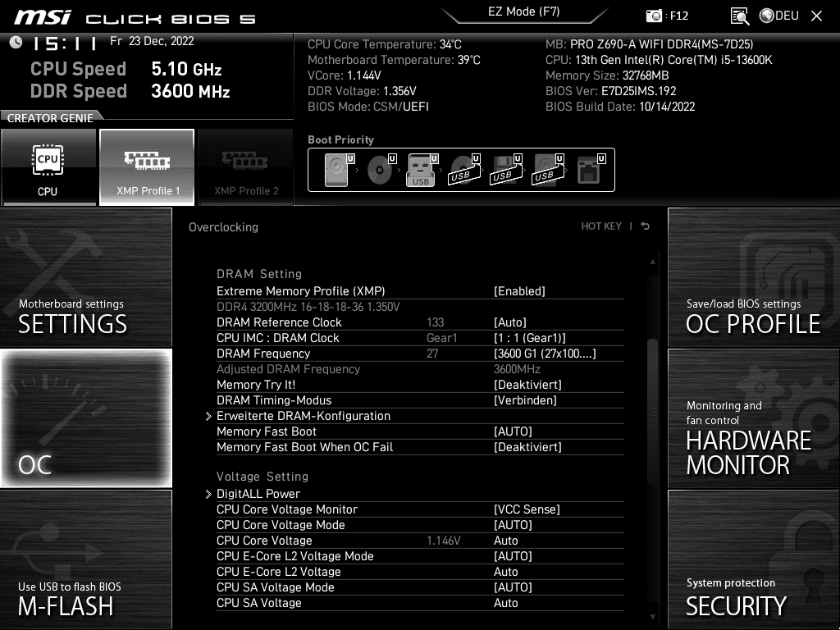
Task: Open the CPU IMC : DRAM Clock Gear1 dropdown
Action: tap(529, 337)
